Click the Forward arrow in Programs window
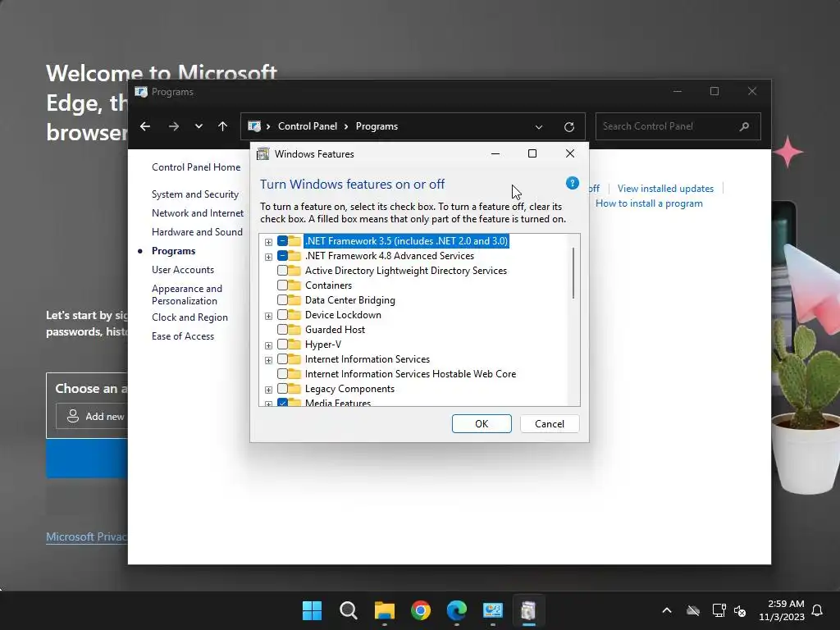 click(174, 126)
